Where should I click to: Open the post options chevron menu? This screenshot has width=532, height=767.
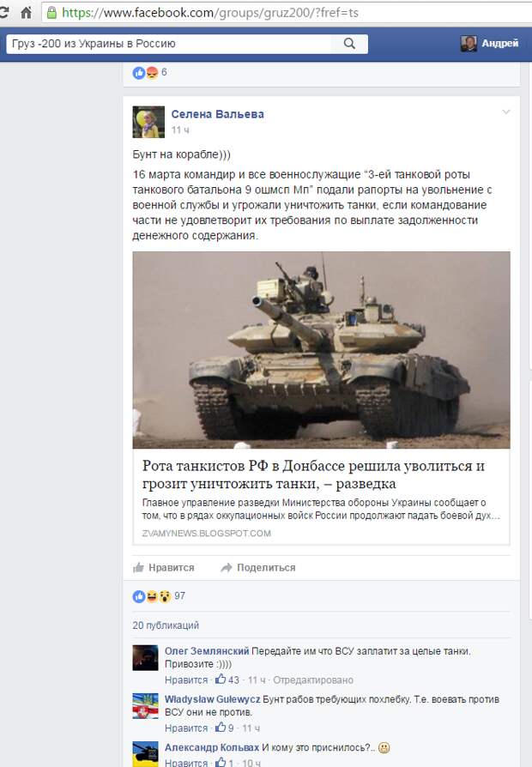506,112
